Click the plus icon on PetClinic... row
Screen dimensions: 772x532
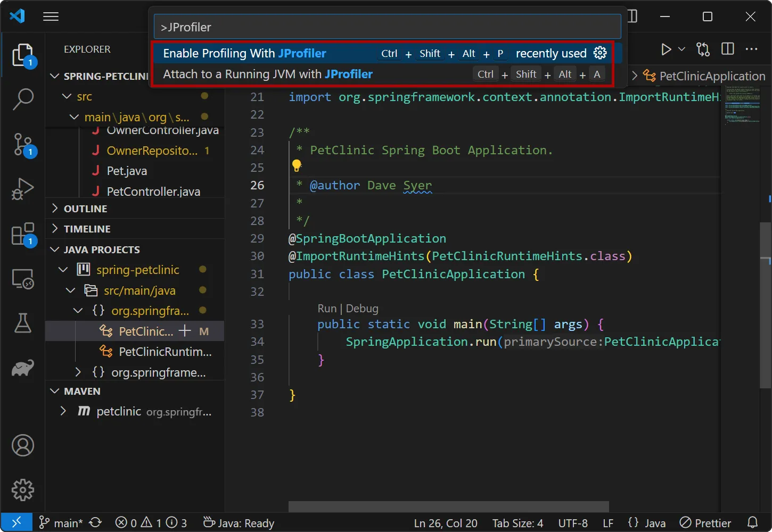coord(185,331)
